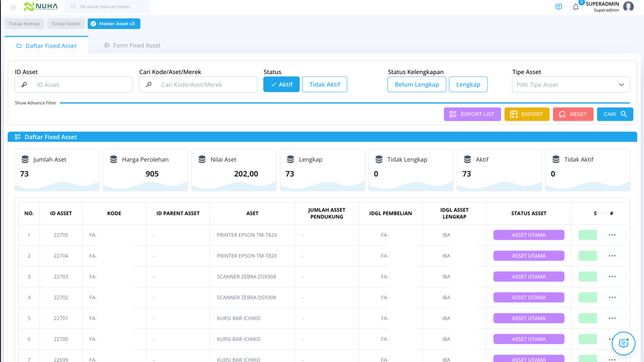The width and height of the screenshot is (644, 362).
Task: Toggle the Tidak Aktif status filter
Action: point(324,84)
